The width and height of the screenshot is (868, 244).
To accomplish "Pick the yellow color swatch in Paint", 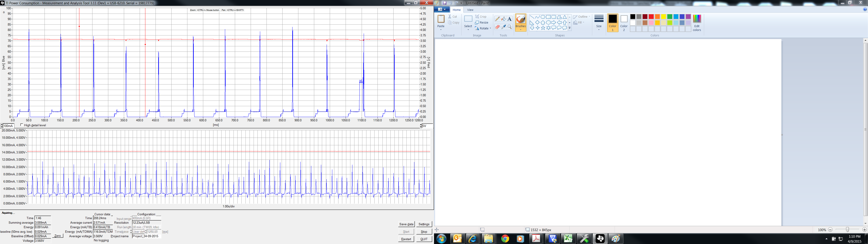I will (x=663, y=17).
